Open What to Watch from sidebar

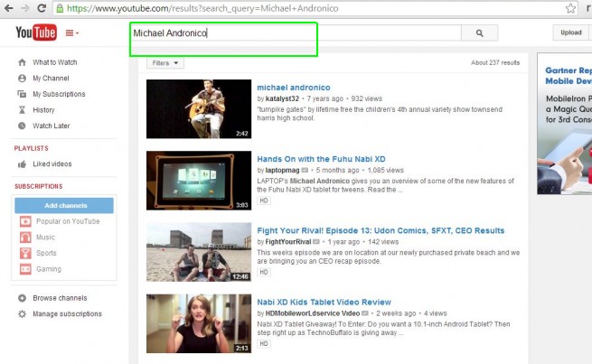(x=54, y=62)
